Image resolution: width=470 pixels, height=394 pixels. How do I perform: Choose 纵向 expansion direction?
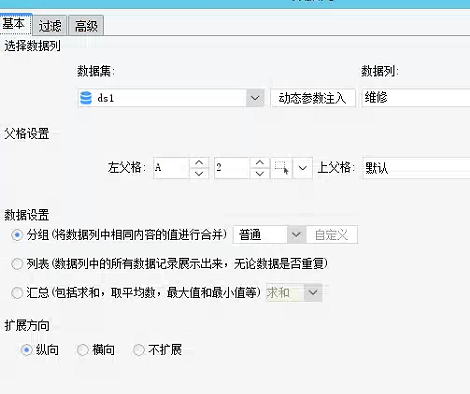(x=26, y=350)
